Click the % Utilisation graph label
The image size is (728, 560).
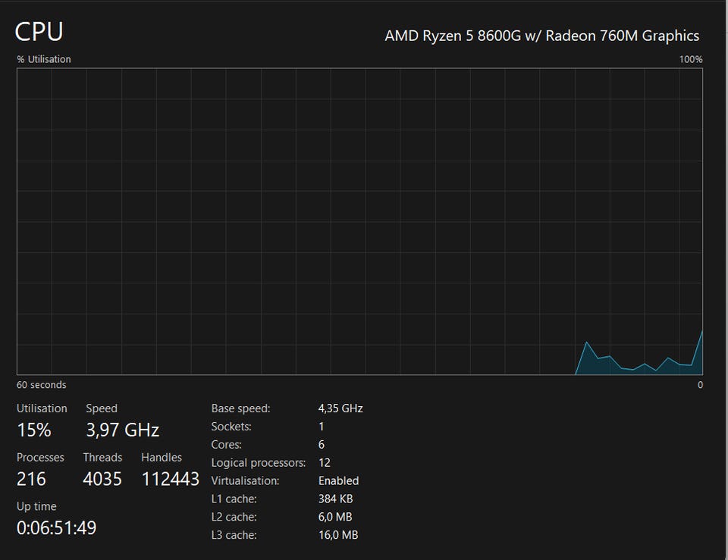(44, 59)
